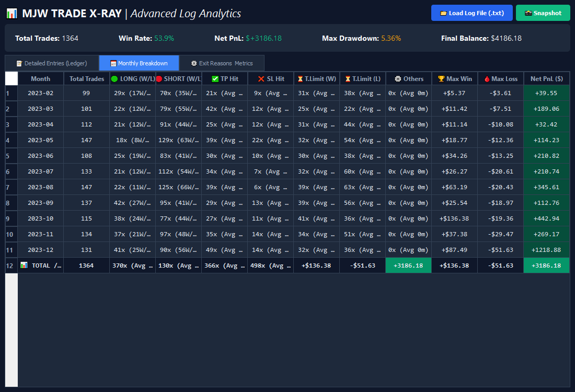This screenshot has height=392, width=575.
Task: Click the green checkmark icon in TP Hit header
Action: click(x=215, y=79)
